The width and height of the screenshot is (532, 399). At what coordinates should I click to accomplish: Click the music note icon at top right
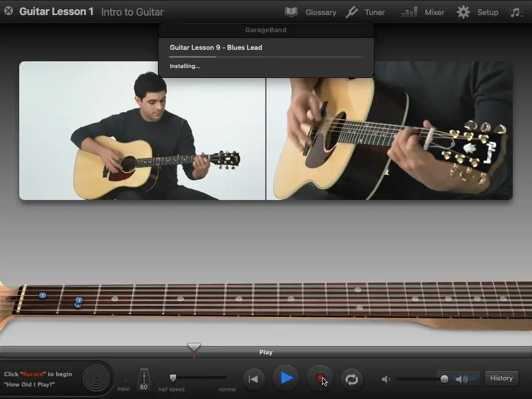515,12
